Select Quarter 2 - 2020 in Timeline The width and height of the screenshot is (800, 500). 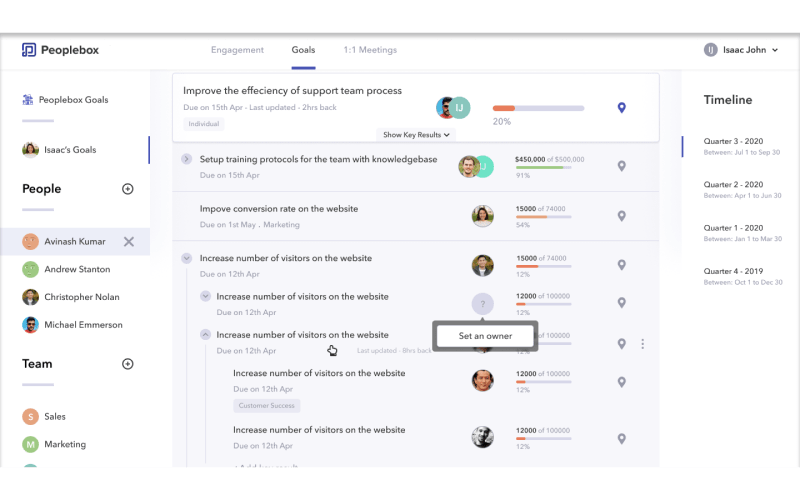(x=732, y=185)
